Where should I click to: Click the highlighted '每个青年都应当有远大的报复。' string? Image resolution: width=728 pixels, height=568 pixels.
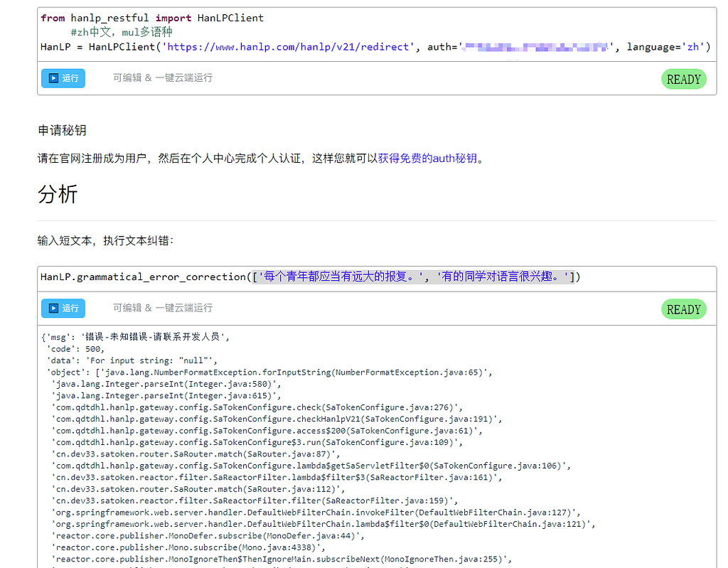point(341,277)
